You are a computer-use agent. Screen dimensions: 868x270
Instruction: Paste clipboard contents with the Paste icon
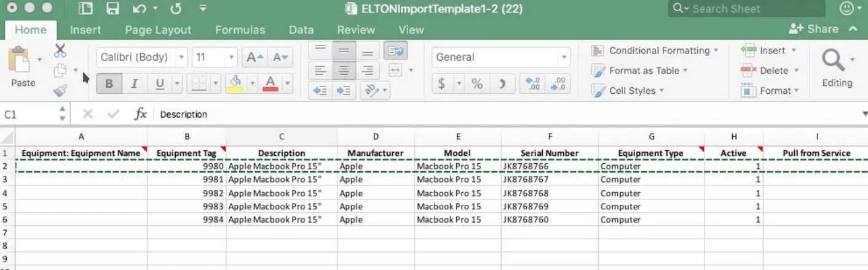click(20, 60)
